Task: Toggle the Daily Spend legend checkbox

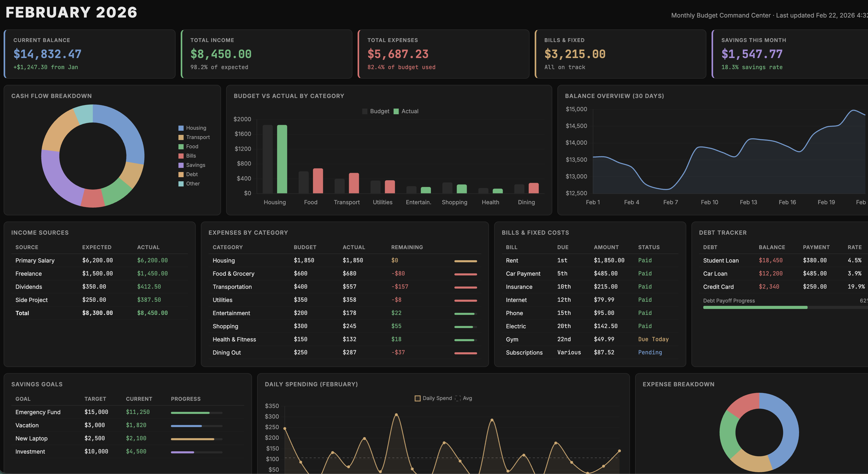Action: (418, 398)
